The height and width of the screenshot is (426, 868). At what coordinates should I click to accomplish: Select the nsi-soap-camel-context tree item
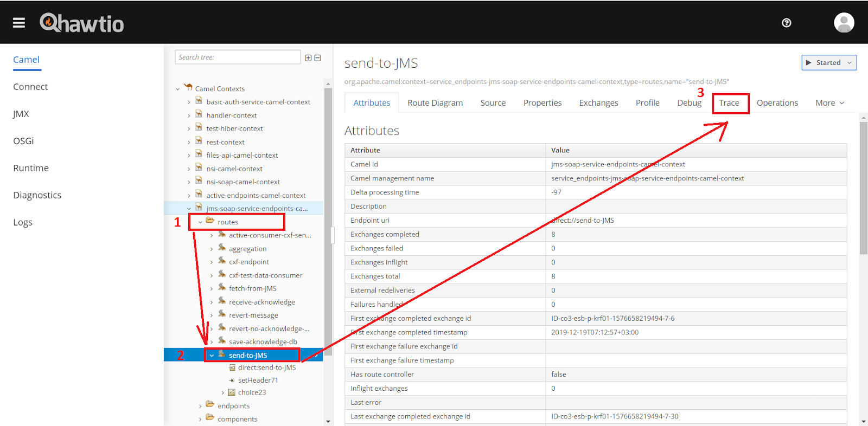243,182
